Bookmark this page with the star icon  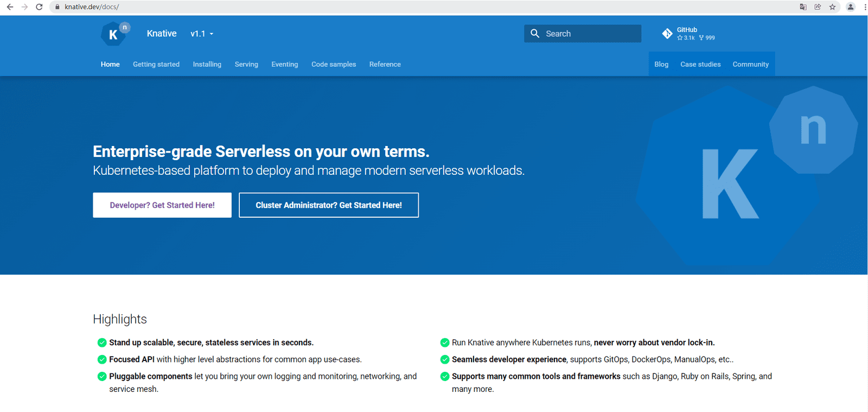click(x=832, y=7)
